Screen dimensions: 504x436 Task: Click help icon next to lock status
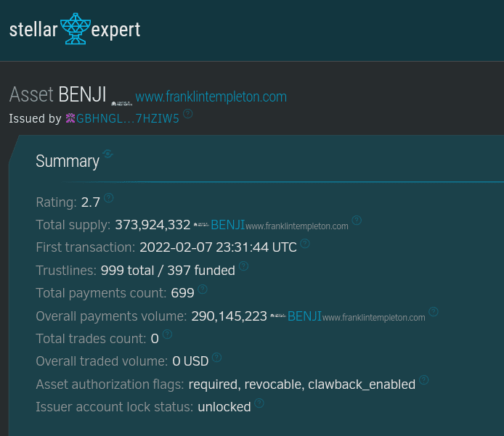(x=259, y=403)
